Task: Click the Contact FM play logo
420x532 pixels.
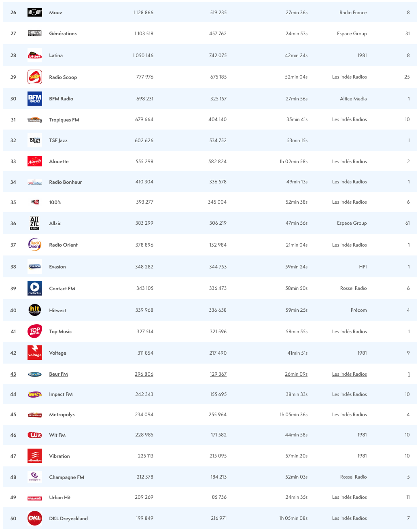Action: 35,288
